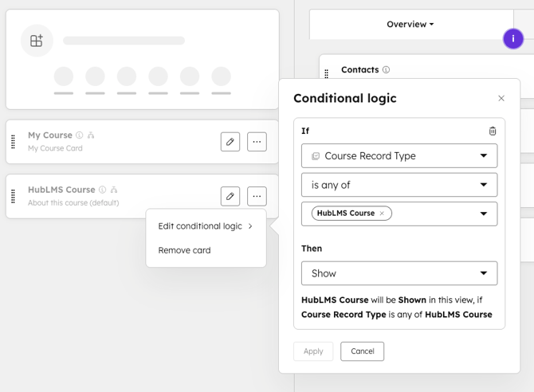Open more options for the HubLMS Course card
Viewport: 534px width, 392px height.
click(257, 196)
